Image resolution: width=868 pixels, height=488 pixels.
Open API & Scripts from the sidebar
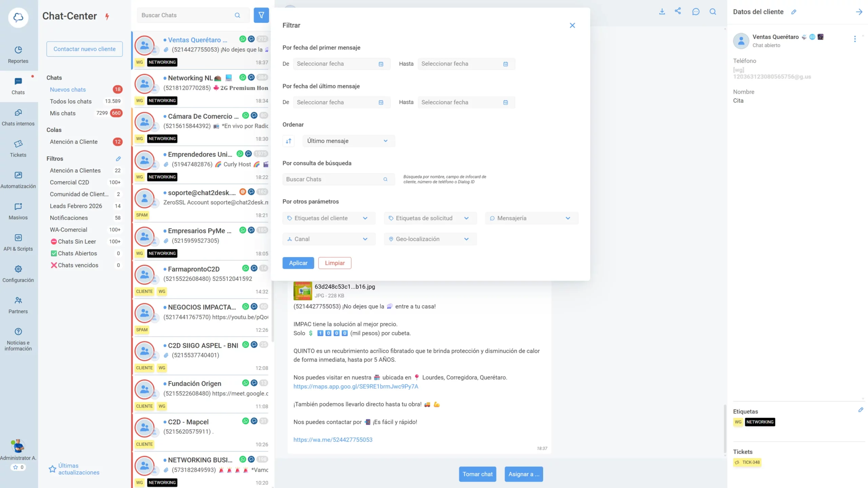tap(18, 242)
